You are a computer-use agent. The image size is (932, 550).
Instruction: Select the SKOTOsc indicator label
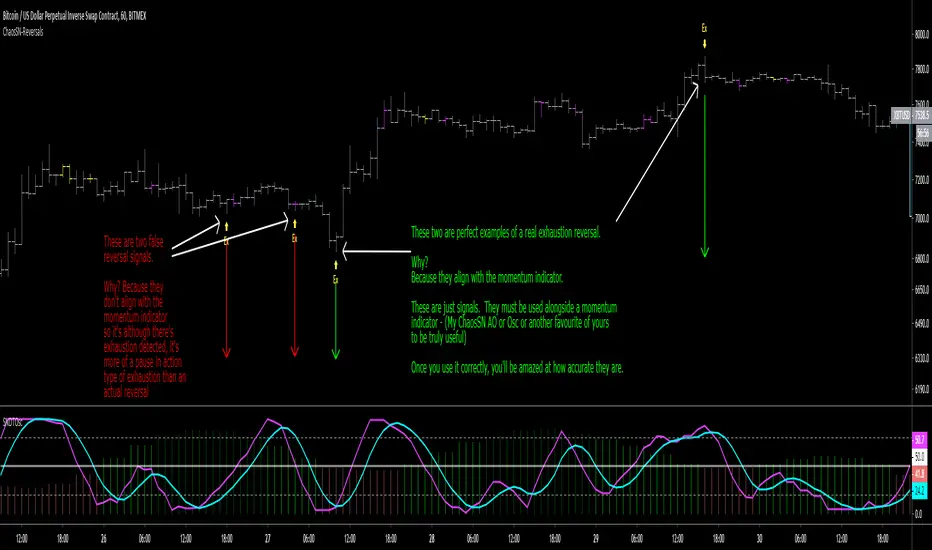pos(12,422)
